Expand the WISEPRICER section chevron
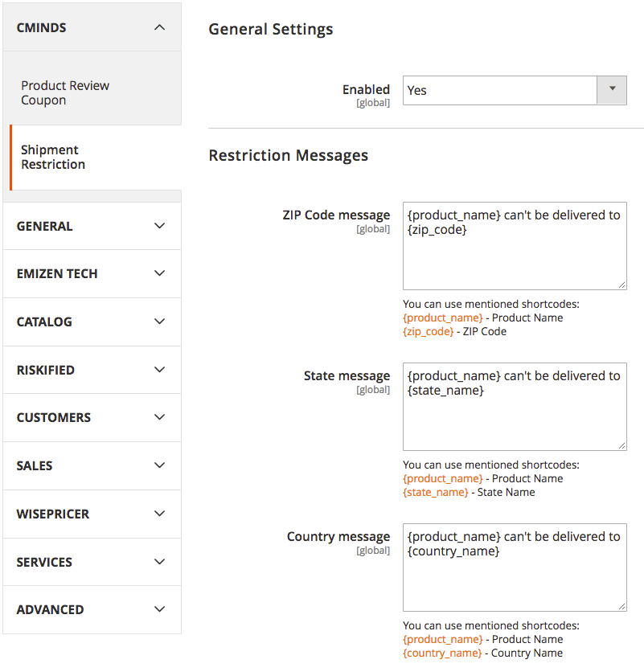 [x=159, y=514]
